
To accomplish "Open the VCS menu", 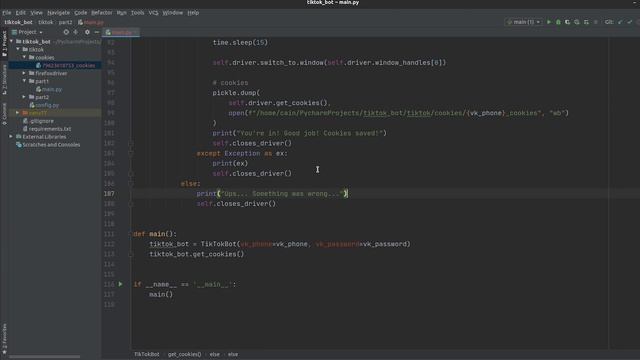I will click(x=153, y=13).
